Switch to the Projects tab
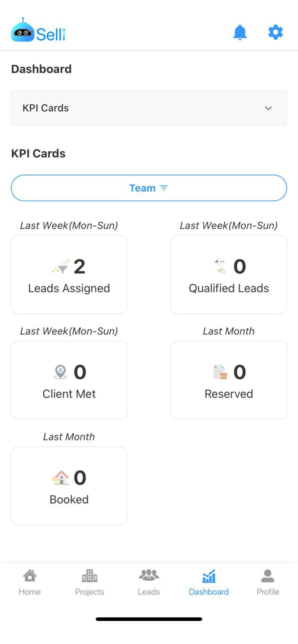298x644 pixels. 89,582
